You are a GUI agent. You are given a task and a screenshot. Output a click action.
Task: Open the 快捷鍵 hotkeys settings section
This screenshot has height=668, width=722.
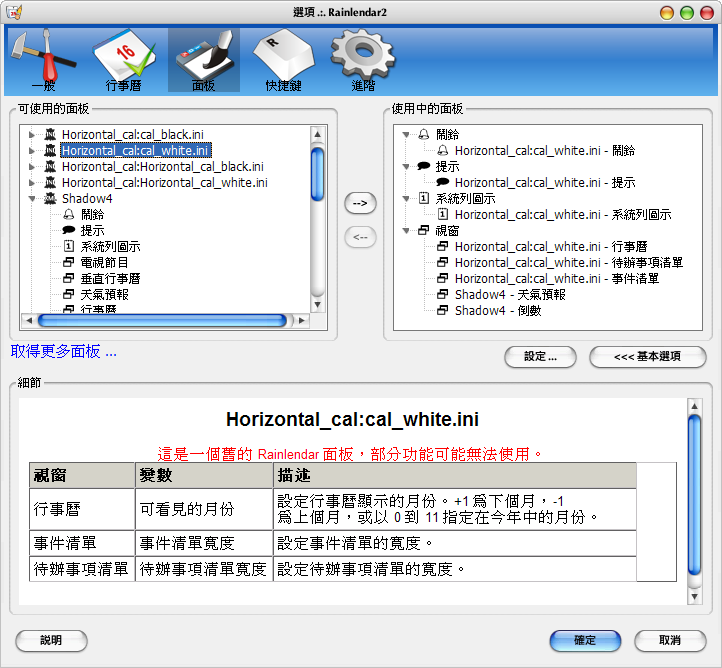(284, 60)
